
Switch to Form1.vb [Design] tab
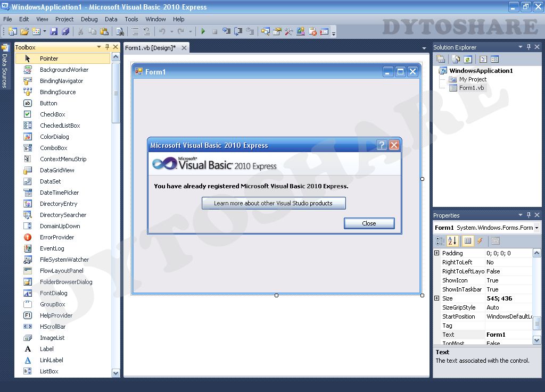[x=151, y=48]
